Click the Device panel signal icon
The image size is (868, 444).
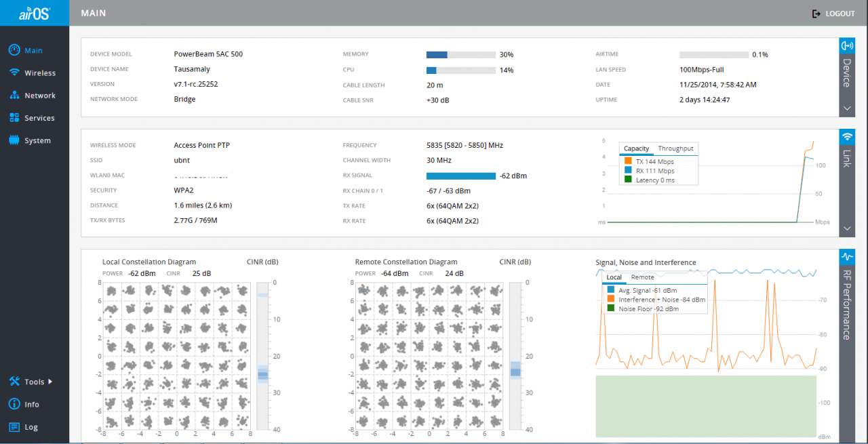(x=847, y=46)
